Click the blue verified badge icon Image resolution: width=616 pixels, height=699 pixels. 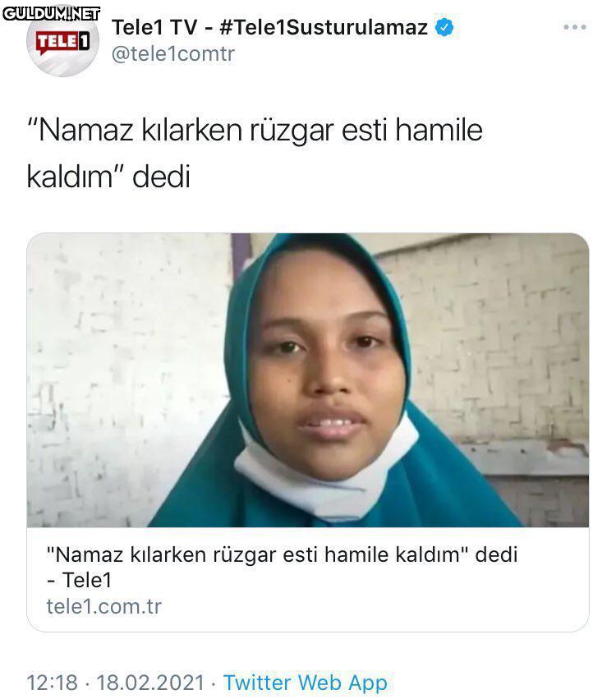[x=444, y=27]
